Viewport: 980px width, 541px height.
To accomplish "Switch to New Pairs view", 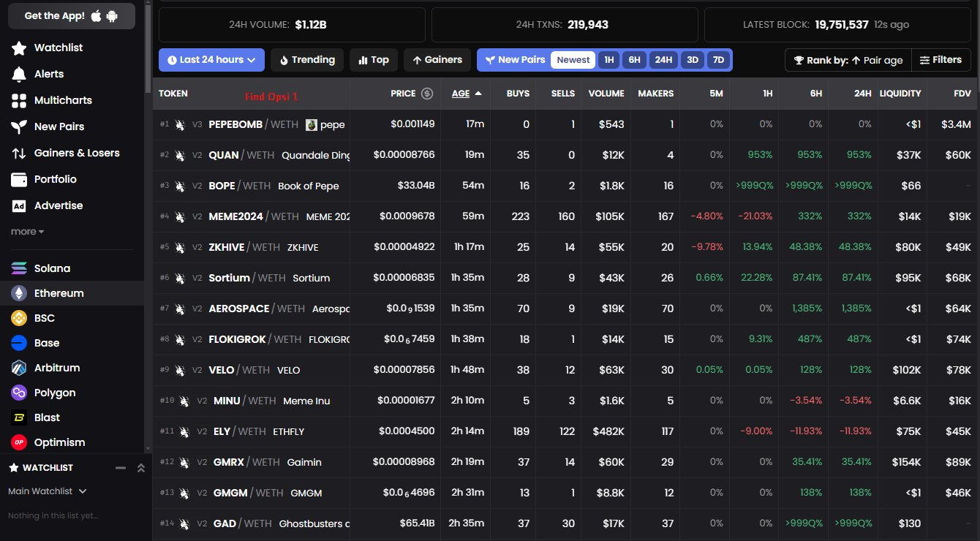I will (515, 60).
